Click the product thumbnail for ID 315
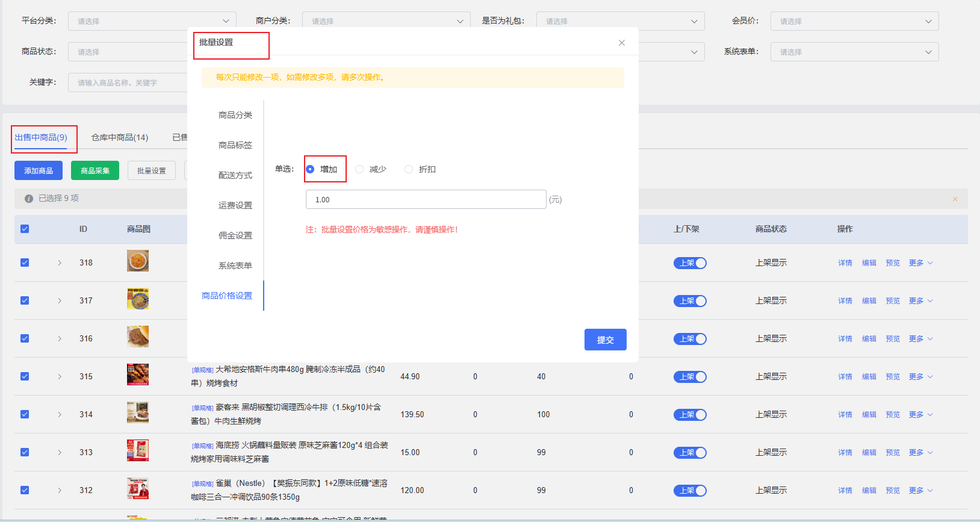980x522 pixels. point(138,374)
